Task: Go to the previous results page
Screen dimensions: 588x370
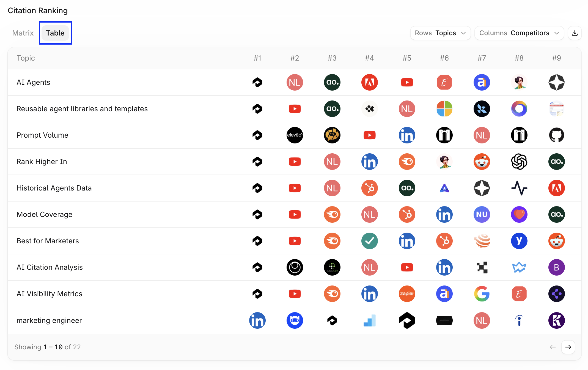Action: pos(553,347)
